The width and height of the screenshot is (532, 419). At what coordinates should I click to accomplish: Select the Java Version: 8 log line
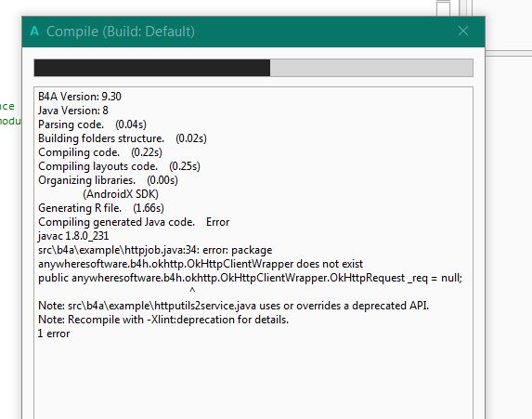pyautogui.click(x=73, y=111)
